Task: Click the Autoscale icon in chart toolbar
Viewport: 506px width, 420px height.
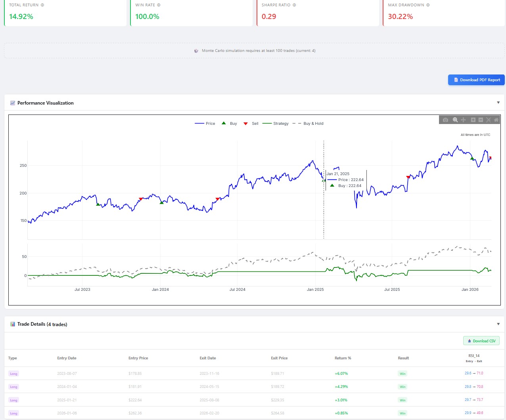Action: point(489,120)
